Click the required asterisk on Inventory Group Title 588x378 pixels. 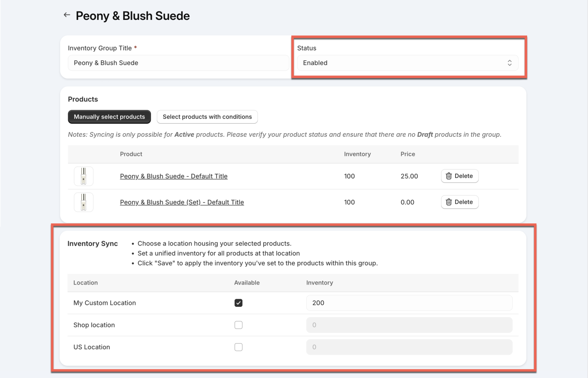(135, 47)
